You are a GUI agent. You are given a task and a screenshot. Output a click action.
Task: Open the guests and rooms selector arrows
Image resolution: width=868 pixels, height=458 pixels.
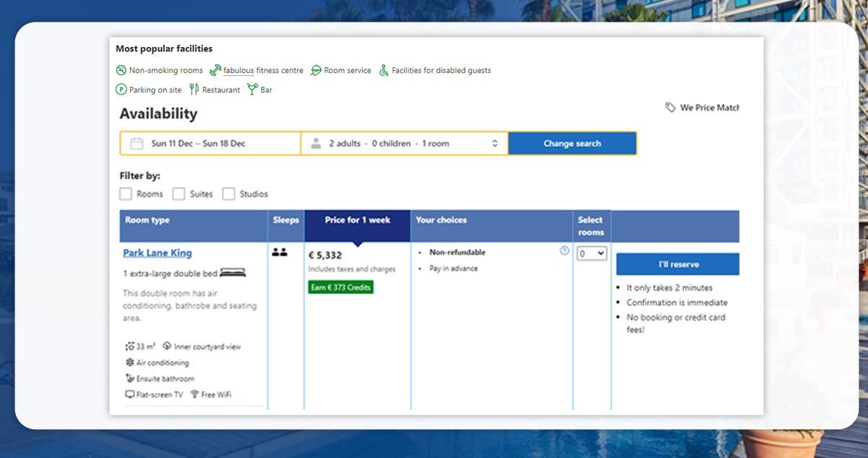click(x=495, y=143)
